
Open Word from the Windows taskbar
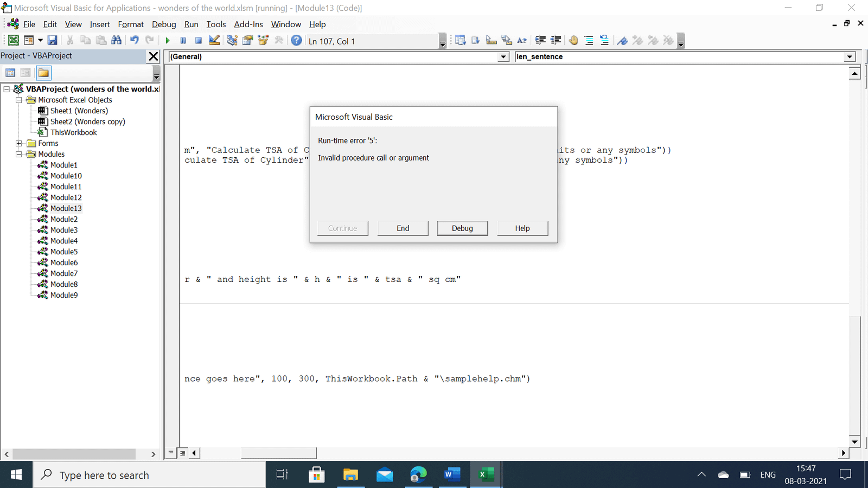click(452, 475)
